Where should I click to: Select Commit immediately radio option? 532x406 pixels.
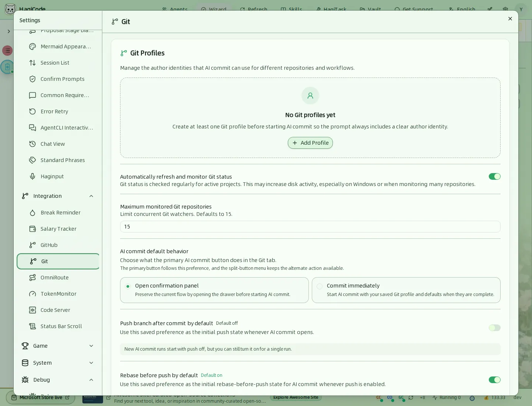click(320, 286)
